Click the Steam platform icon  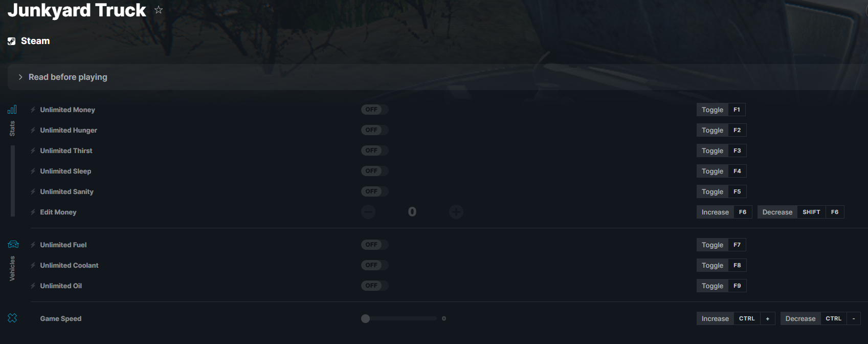12,41
